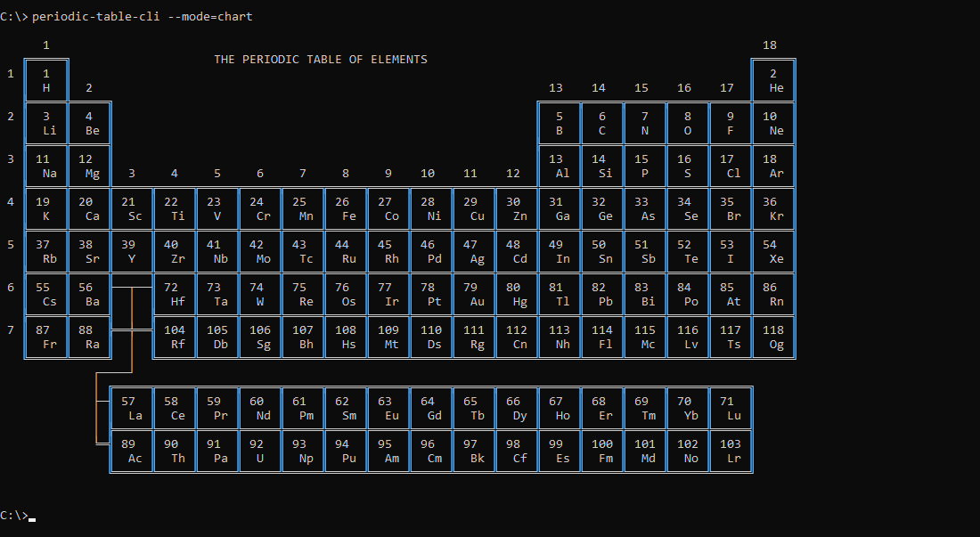Select Hydrogen in the periodic table
The height and width of the screenshot is (537, 980).
46,80
